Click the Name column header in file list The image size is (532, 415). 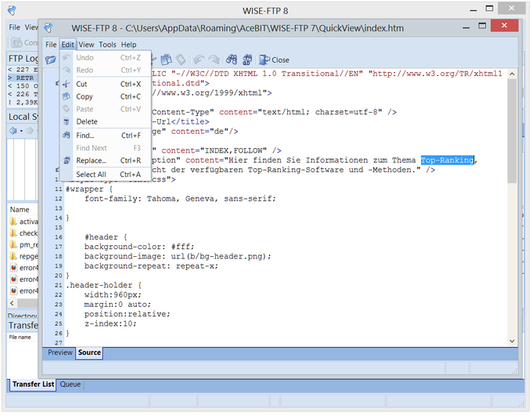23,210
